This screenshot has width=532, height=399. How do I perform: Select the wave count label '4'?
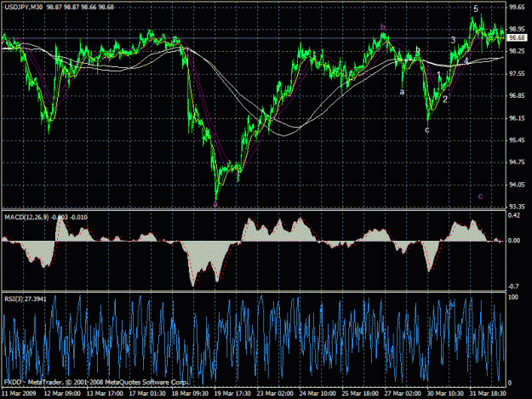(466, 60)
